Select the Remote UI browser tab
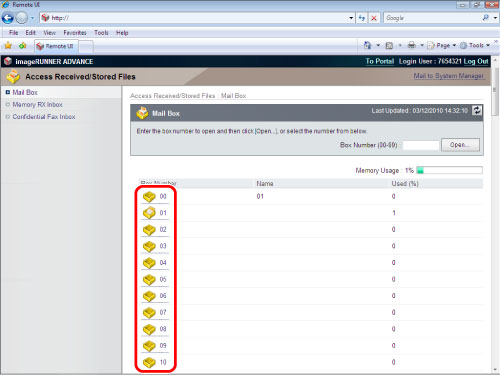 [x=56, y=46]
